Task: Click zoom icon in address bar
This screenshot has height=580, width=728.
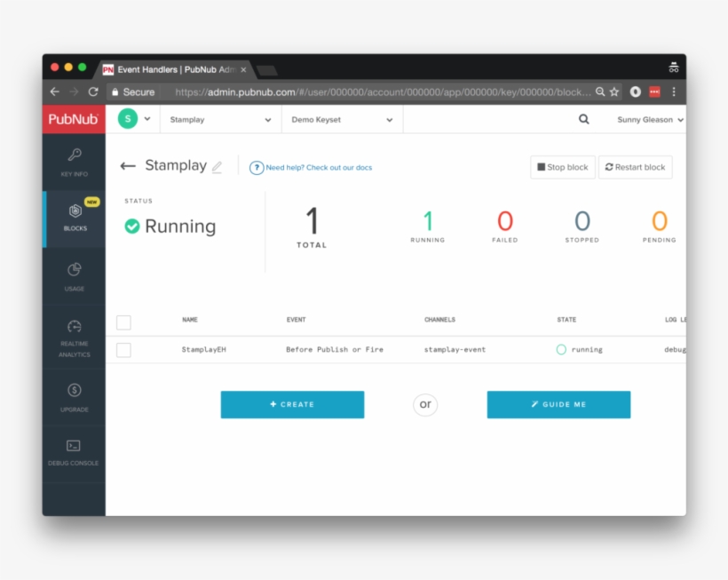Action: [x=600, y=92]
